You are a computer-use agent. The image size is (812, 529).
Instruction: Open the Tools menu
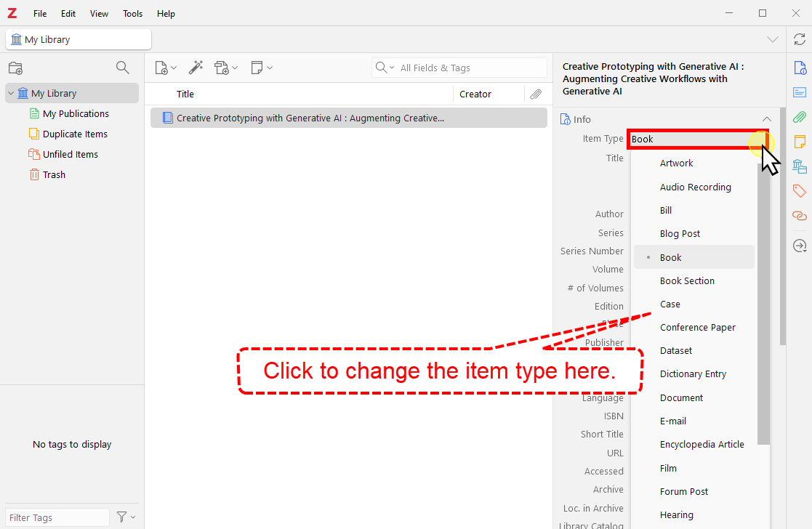pos(132,13)
